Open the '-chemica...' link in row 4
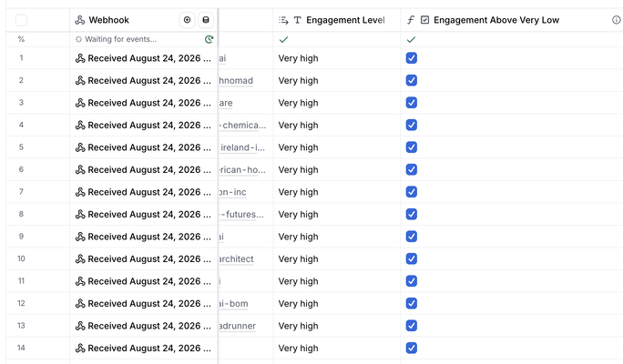623x364 pixels. coord(243,125)
